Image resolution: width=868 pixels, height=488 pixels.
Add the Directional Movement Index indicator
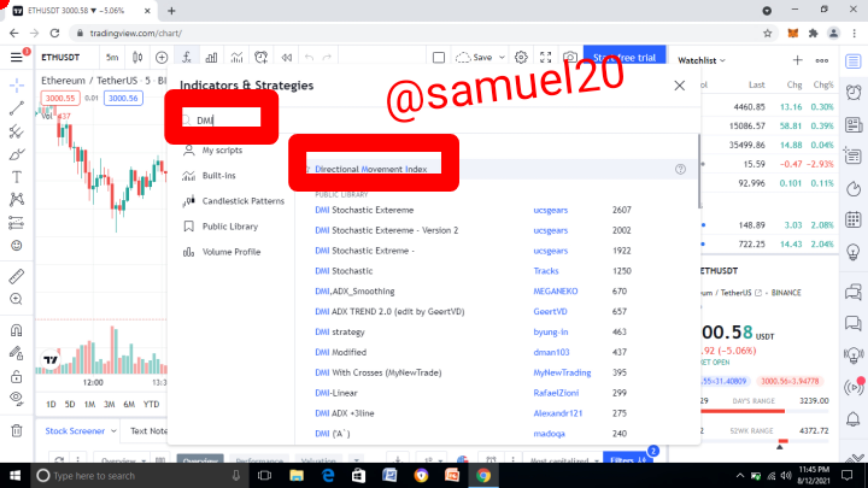click(x=371, y=169)
